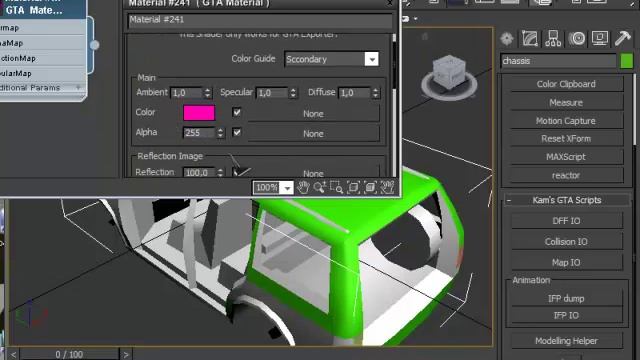Open the Display command panel tab
This screenshot has height=360, width=640.
(x=600, y=38)
